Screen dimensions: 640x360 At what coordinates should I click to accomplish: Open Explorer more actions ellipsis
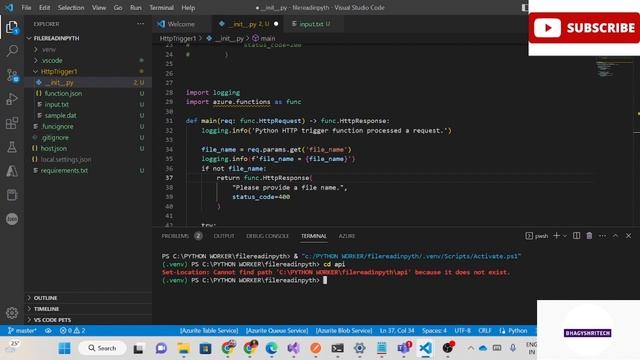coord(140,24)
